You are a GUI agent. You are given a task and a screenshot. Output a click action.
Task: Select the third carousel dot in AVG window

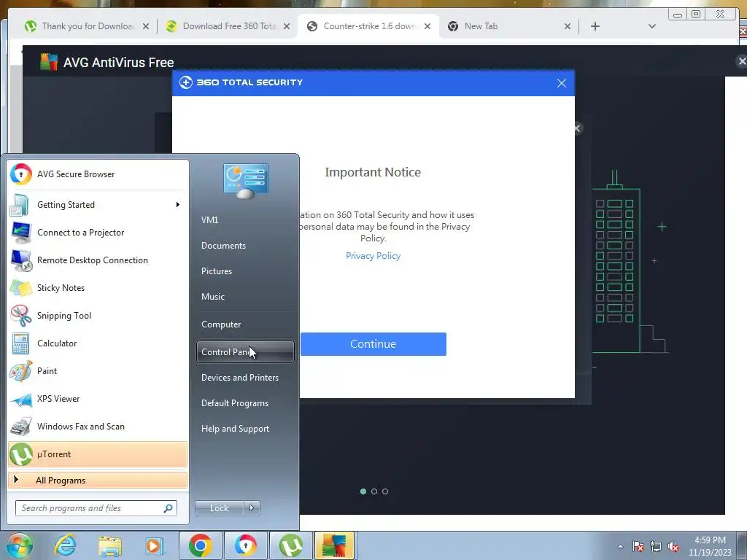coord(385,491)
